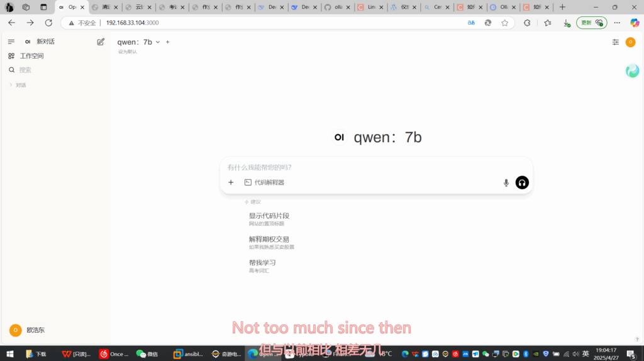This screenshot has width=644, height=361.
Task: Toggle the sidebar hamburger menu icon
Action: [11, 42]
